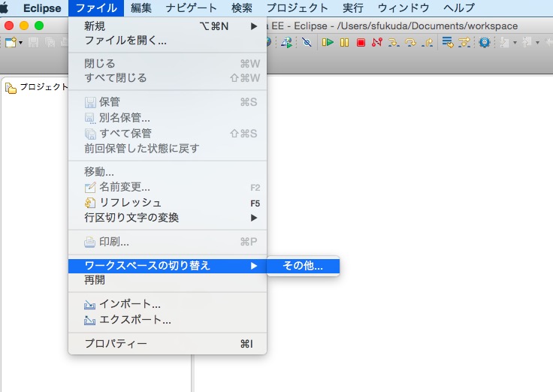Screen dimensions: 553x392
Task: Click 印刷... menu entry
Action: coord(168,242)
